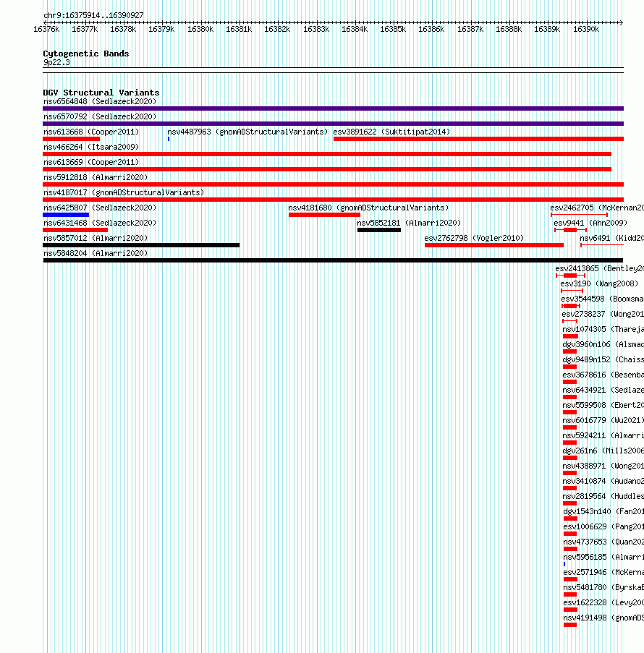The width and height of the screenshot is (644, 653).
Task: Select nsv3410874 (Audano) label
Action: coord(603,482)
